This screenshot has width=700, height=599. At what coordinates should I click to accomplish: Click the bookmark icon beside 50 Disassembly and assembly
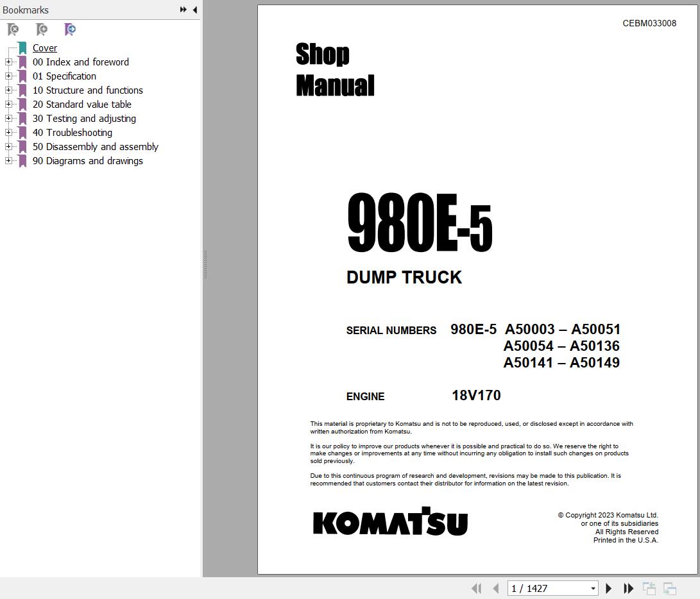coord(22,147)
